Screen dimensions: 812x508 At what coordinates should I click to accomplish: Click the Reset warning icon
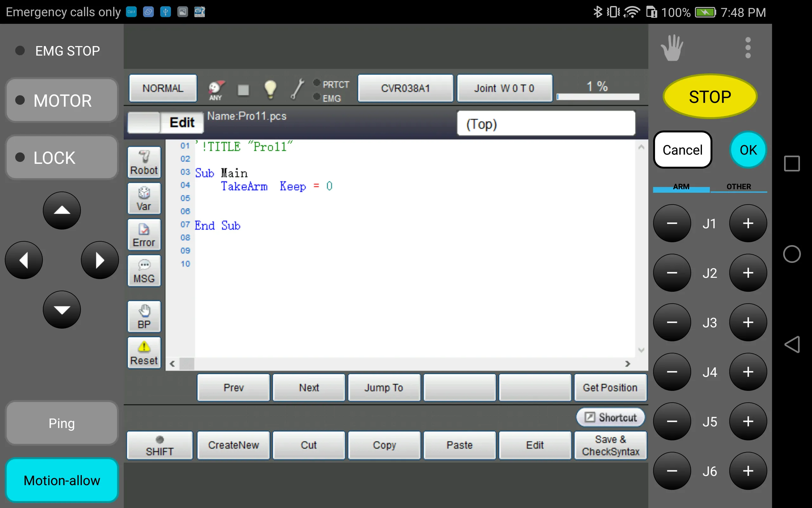coord(144,353)
